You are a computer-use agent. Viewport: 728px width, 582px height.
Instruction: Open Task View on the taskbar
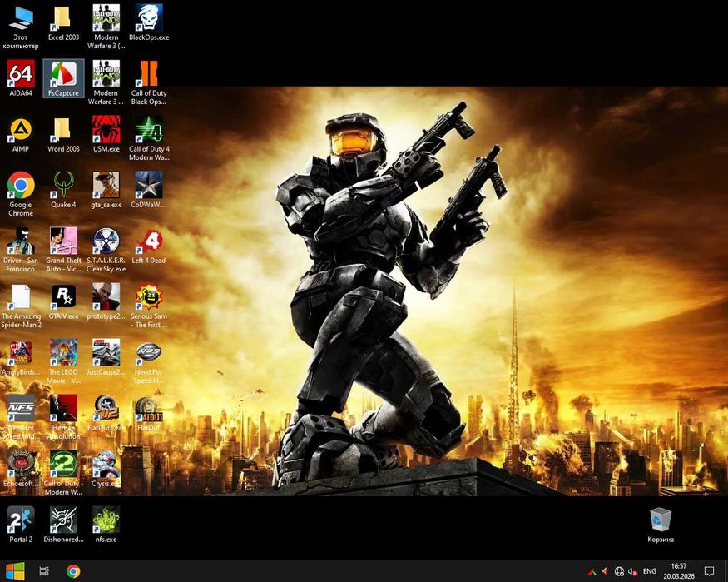coord(44,571)
